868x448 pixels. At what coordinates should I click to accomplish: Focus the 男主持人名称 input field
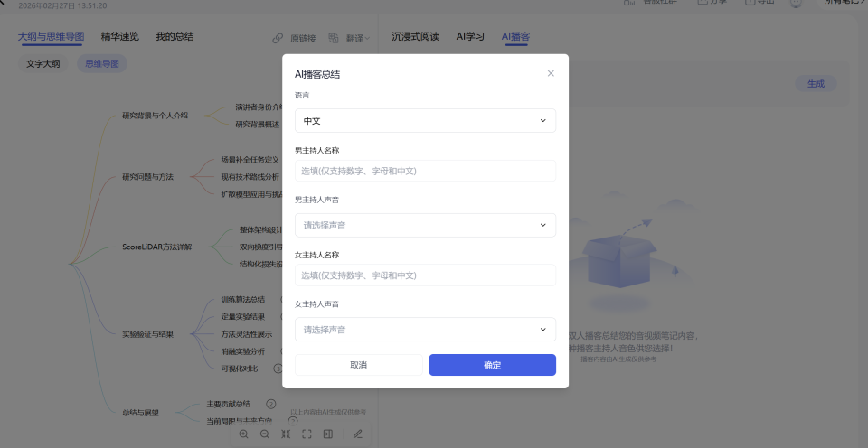425,171
